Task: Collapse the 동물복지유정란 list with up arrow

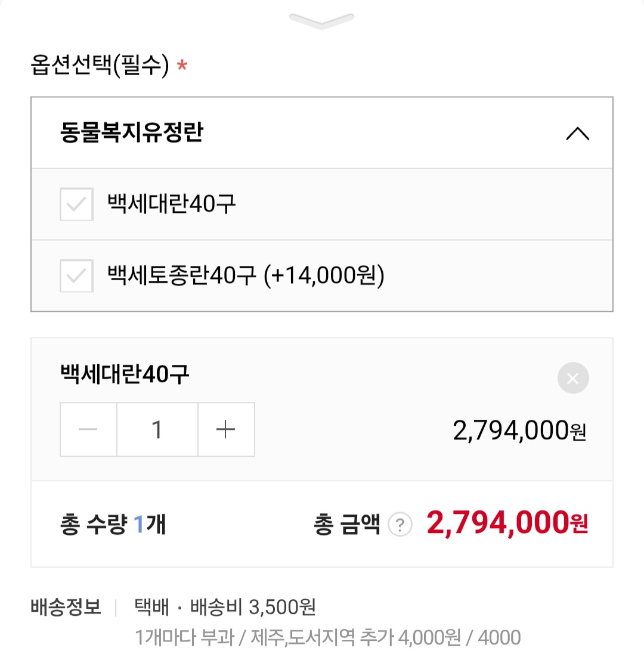Action: click(577, 134)
